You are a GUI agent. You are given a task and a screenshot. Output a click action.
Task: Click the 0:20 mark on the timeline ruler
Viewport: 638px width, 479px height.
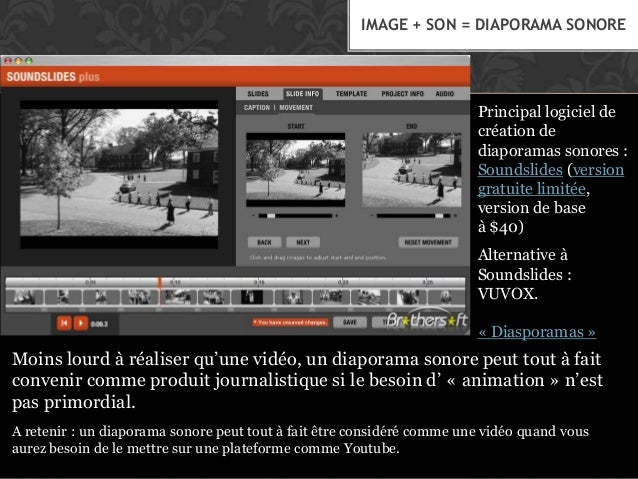point(343,282)
